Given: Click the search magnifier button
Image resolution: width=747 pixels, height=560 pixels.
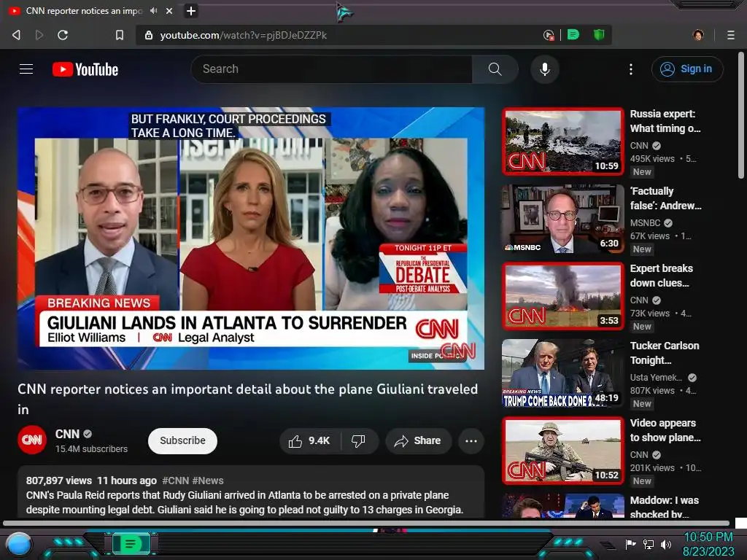Looking at the screenshot, I should click(495, 69).
